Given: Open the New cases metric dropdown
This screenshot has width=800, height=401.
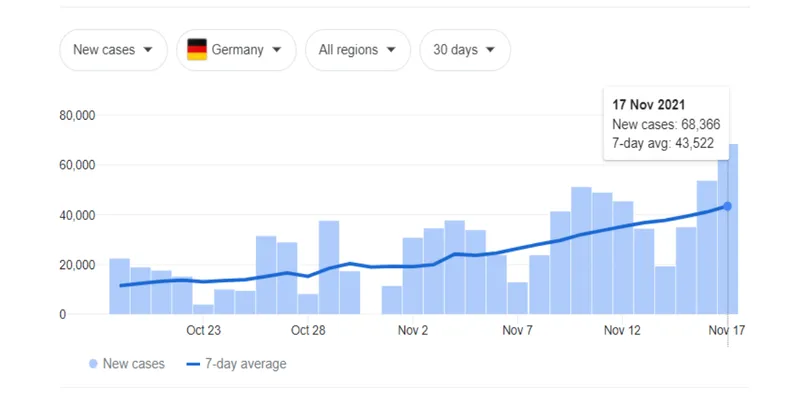Looking at the screenshot, I should pyautogui.click(x=112, y=50).
